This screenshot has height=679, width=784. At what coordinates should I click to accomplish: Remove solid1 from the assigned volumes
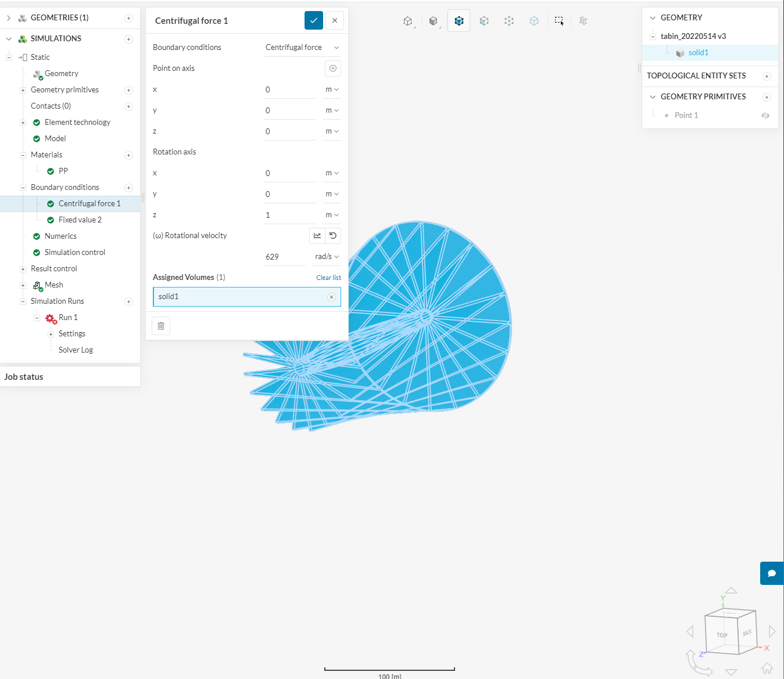(x=331, y=297)
